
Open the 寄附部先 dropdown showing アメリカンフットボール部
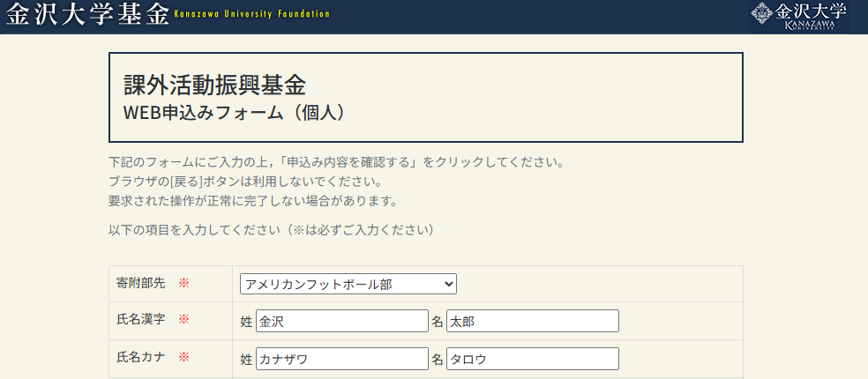point(348,285)
